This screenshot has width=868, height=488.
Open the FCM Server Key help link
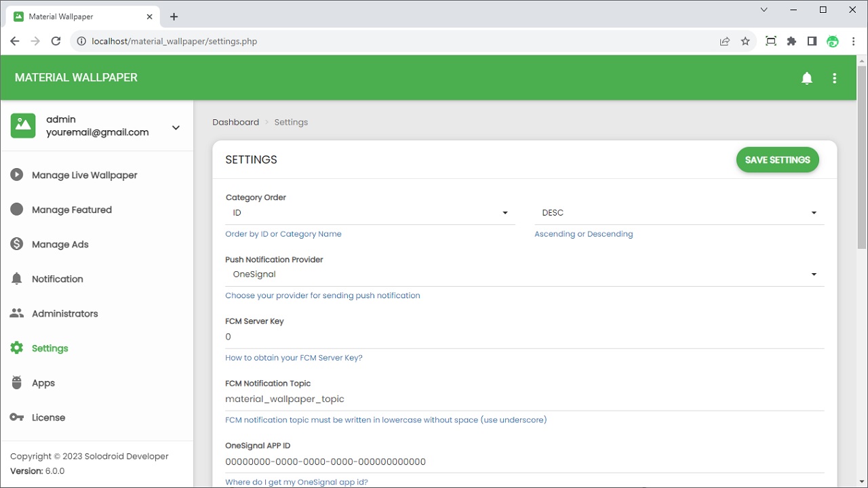294,358
